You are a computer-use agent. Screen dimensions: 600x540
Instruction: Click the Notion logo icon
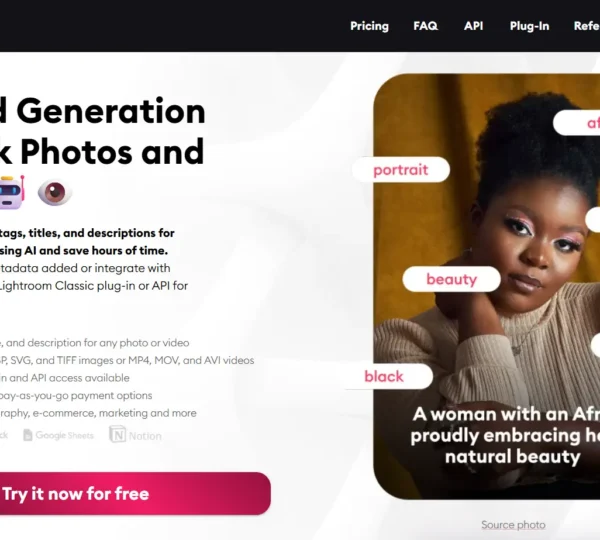point(117,434)
